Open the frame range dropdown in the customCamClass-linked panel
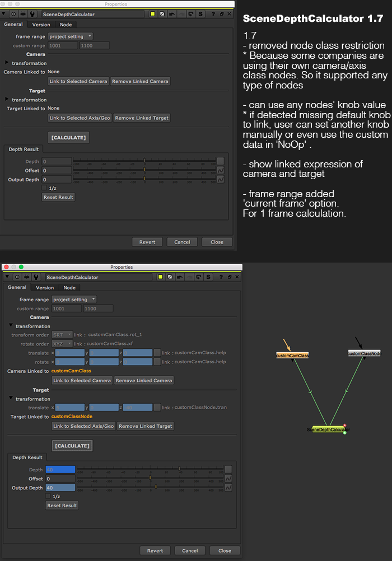 point(74,300)
